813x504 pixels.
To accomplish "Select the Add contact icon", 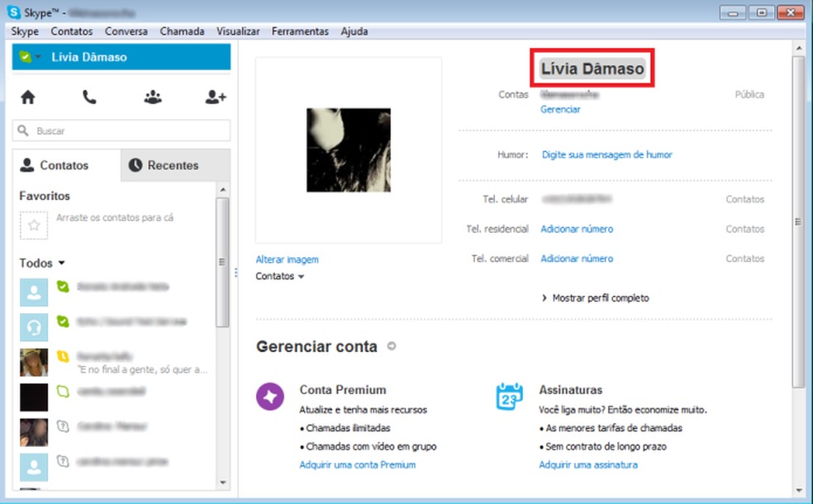I will coord(215,97).
